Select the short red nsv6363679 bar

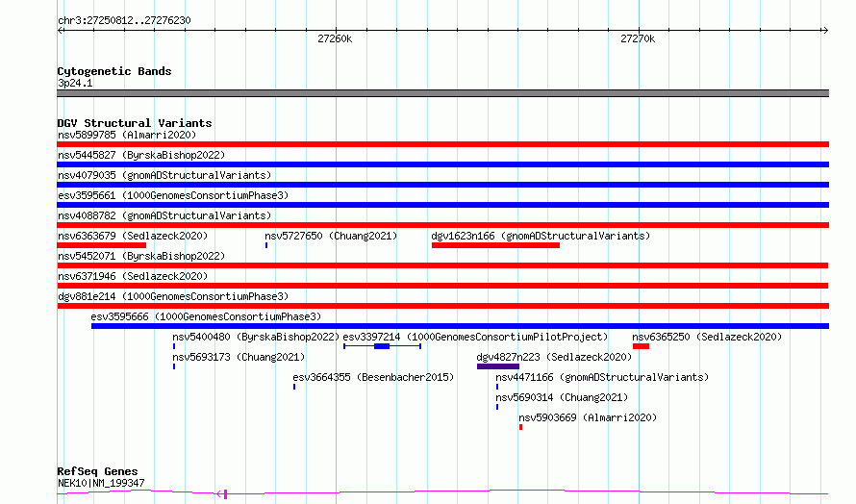point(102,245)
